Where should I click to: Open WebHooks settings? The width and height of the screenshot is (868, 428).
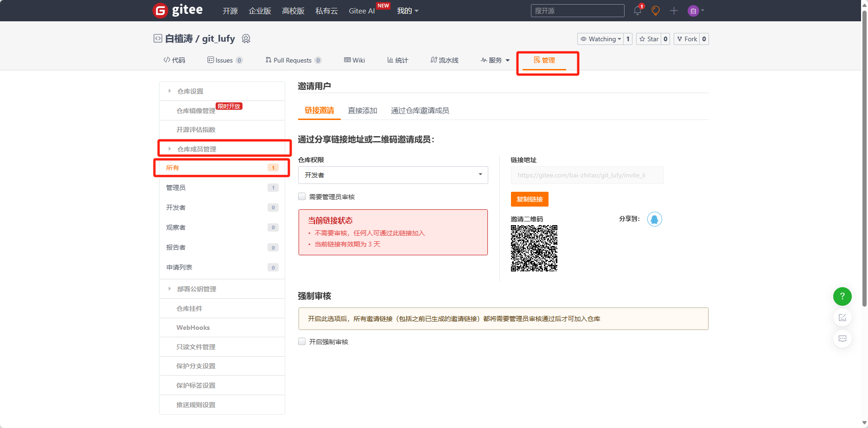(x=222, y=327)
